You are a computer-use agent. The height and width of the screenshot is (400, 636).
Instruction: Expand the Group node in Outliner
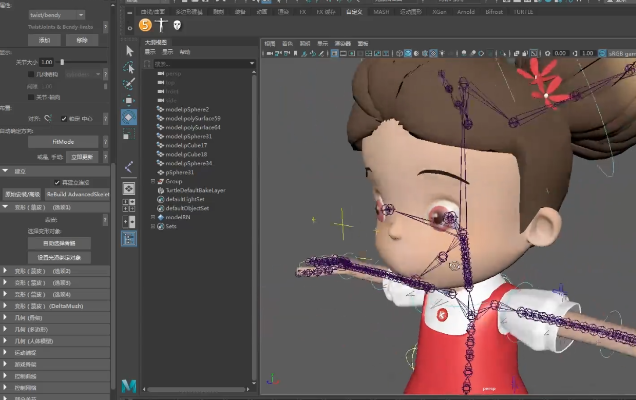pos(151,181)
